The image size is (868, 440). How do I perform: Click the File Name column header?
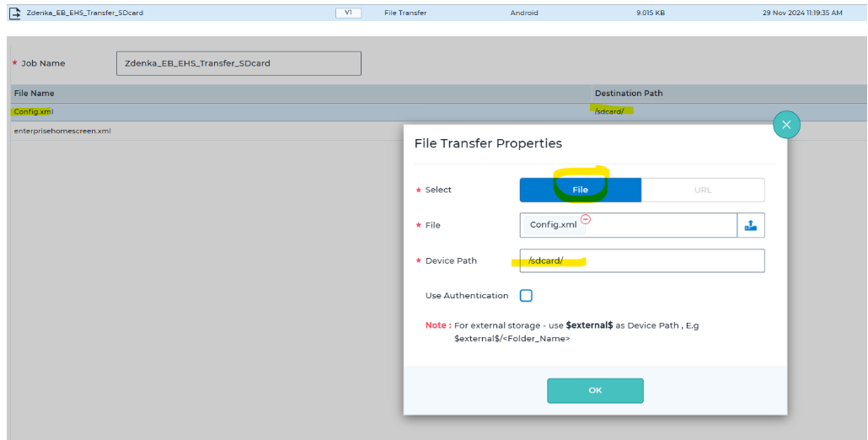(35, 93)
